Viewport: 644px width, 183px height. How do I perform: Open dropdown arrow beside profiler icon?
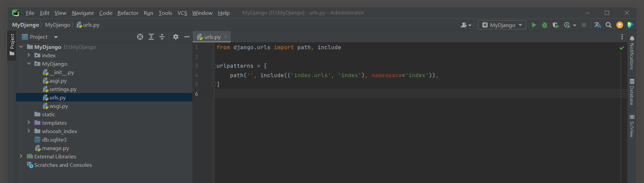pyautogui.click(x=575, y=25)
